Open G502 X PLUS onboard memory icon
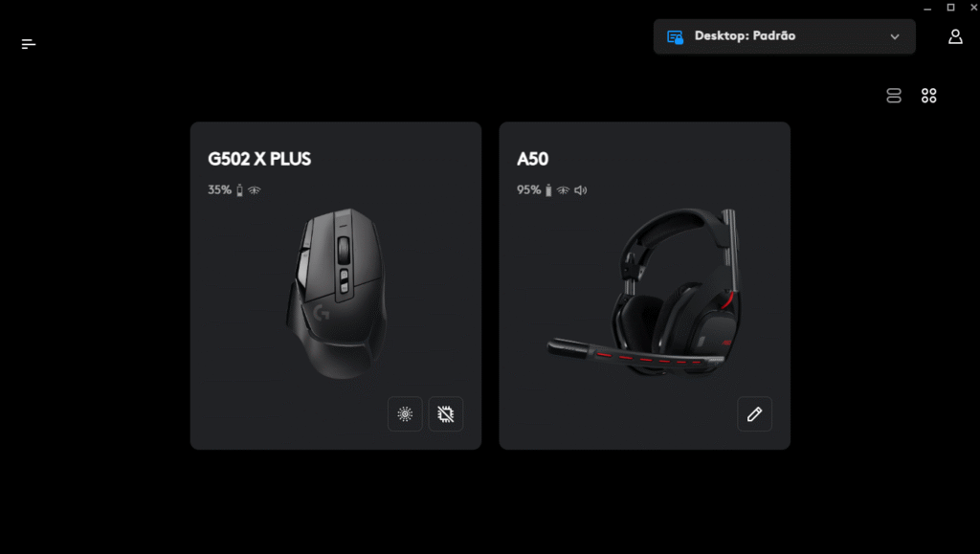 pyautogui.click(x=446, y=414)
